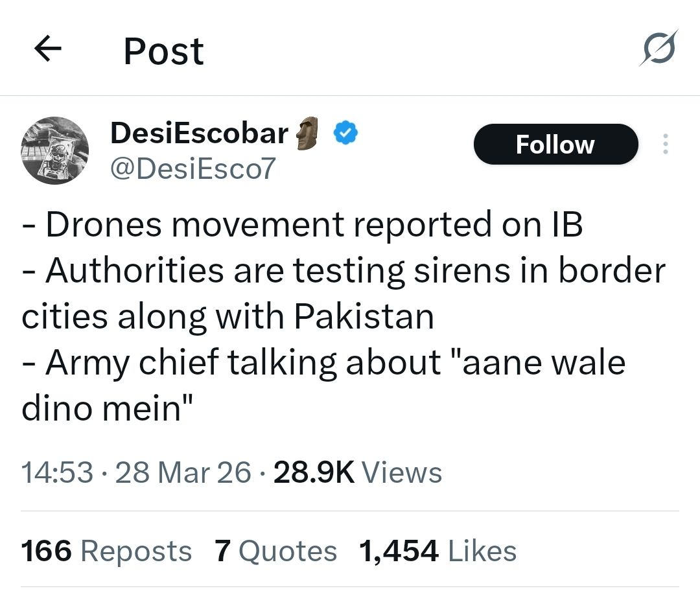Go back using the left arrow
Image resolution: width=700 pixels, height=591 pixels.
47,50
